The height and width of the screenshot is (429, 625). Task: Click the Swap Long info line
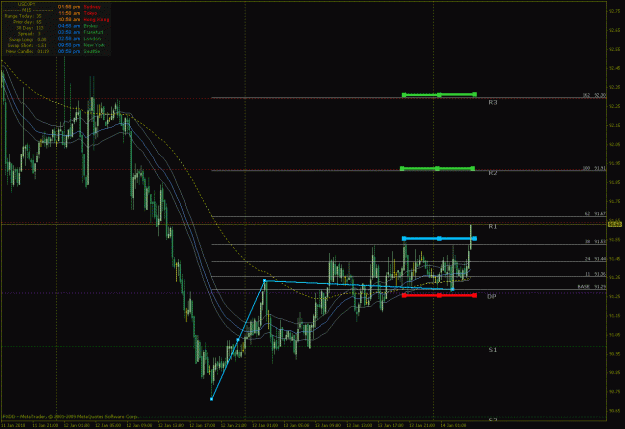[27, 39]
